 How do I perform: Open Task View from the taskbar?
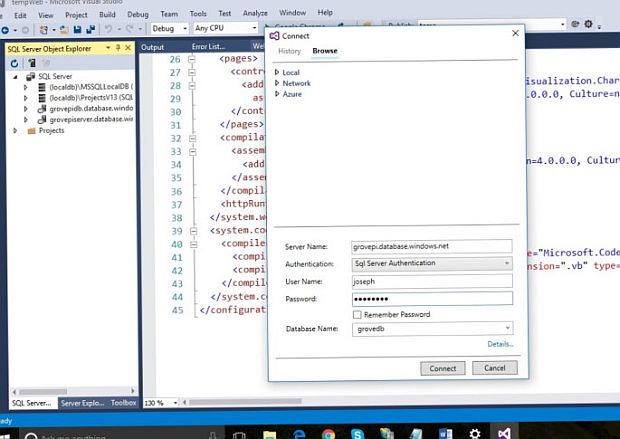point(239,435)
